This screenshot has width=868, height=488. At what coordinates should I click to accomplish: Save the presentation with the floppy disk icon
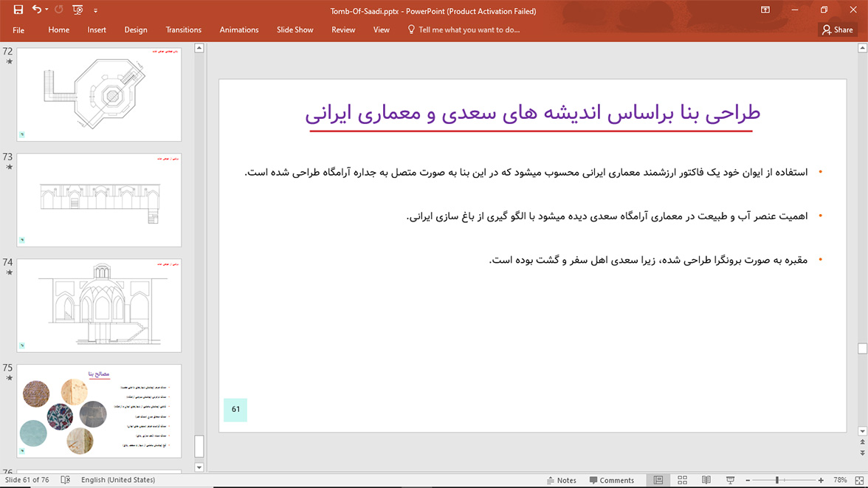click(x=18, y=10)
